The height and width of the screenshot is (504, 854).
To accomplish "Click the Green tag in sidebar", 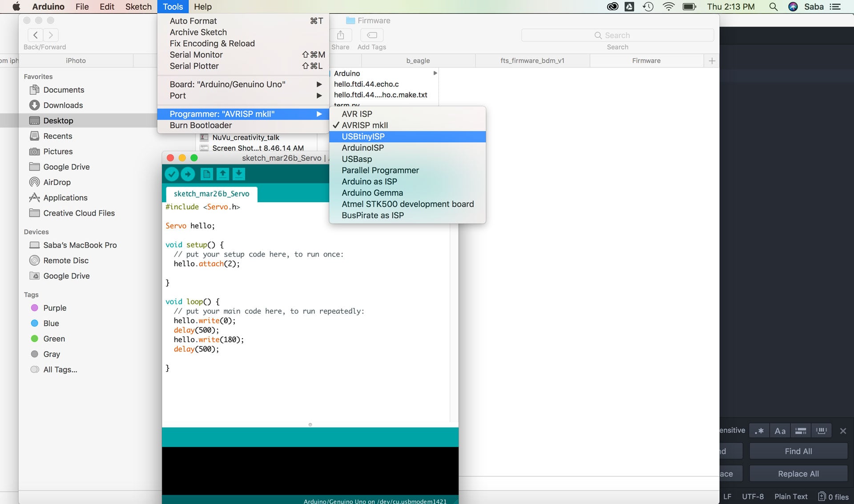I will 54,339.
